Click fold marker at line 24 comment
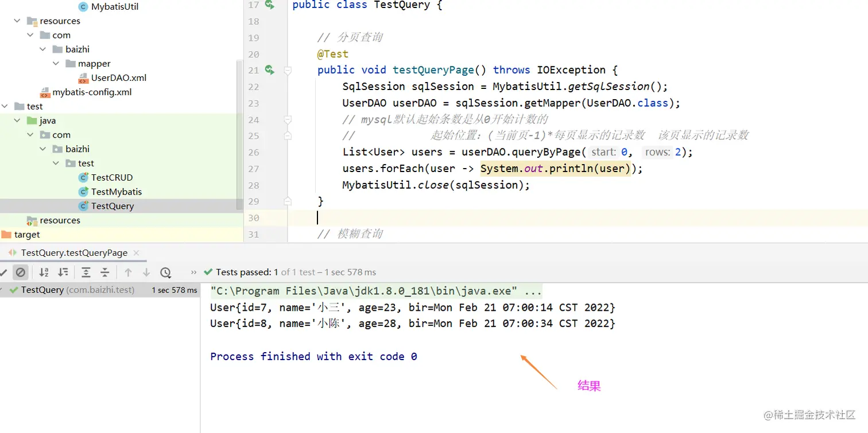Viewport: 868px width, 433px height. (288, 120)
